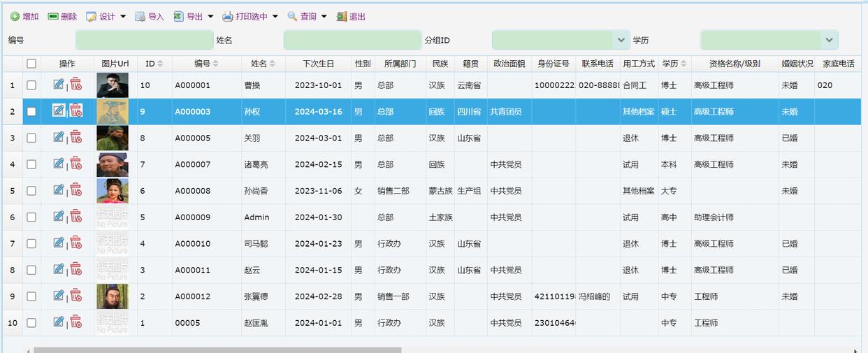Open the 导出 (Export) dropdown arrow
The height and width of the screenshot is (353, 868).
click(x=210, y=17)
